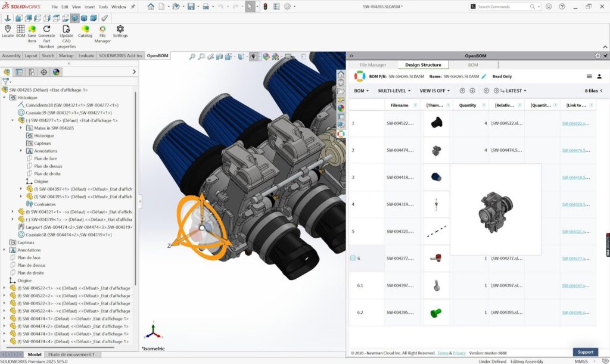
Task: Open the Insert menu
Action: pos(89,7)
